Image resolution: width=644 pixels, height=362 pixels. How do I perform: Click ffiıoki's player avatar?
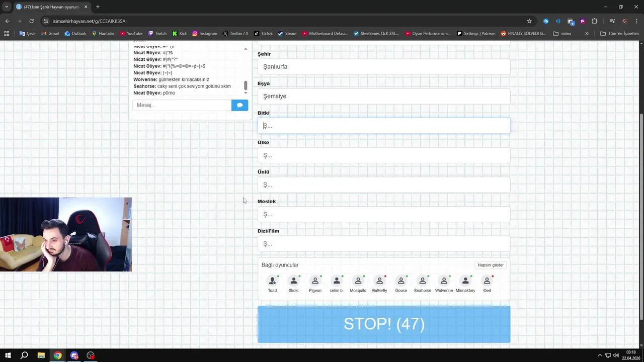tap(294, 281)
